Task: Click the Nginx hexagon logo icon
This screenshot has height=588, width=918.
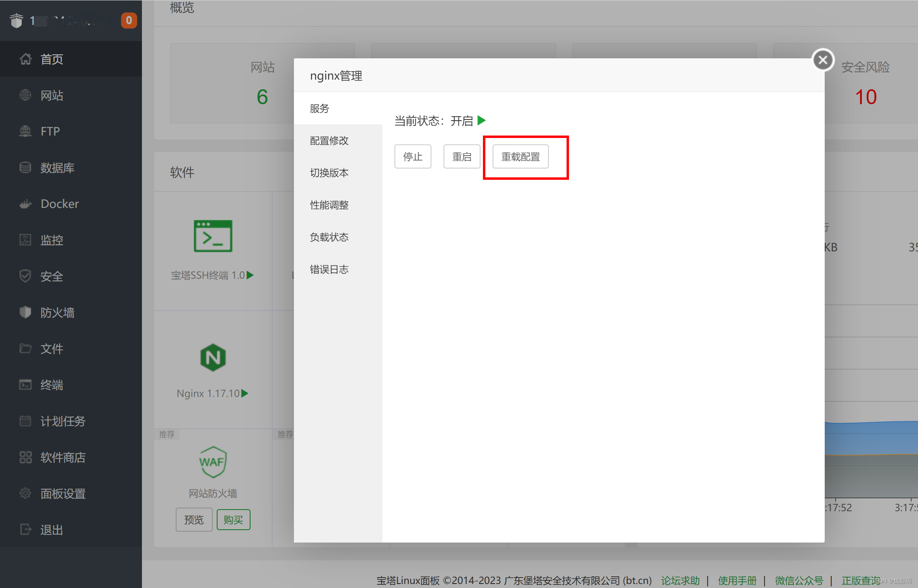Action: coord(213,357)
